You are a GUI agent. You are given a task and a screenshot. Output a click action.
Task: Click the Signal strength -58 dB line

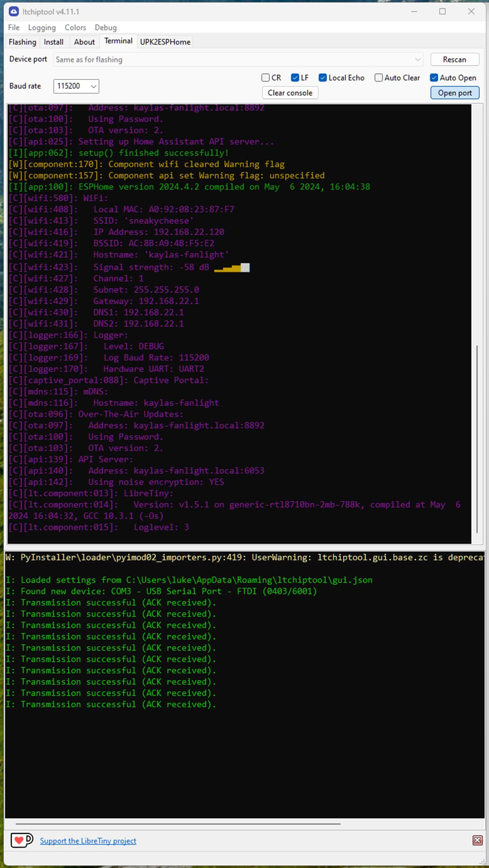(129, 267)
